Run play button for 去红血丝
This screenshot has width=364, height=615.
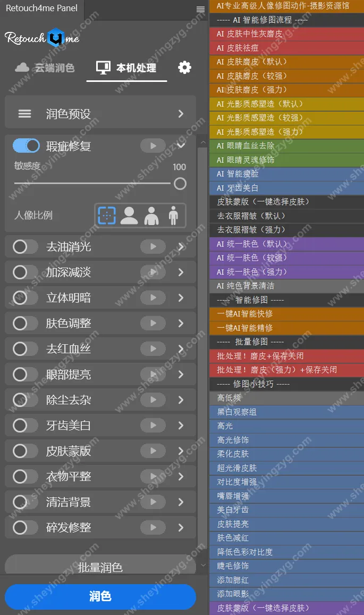click(x=153, y=348)
